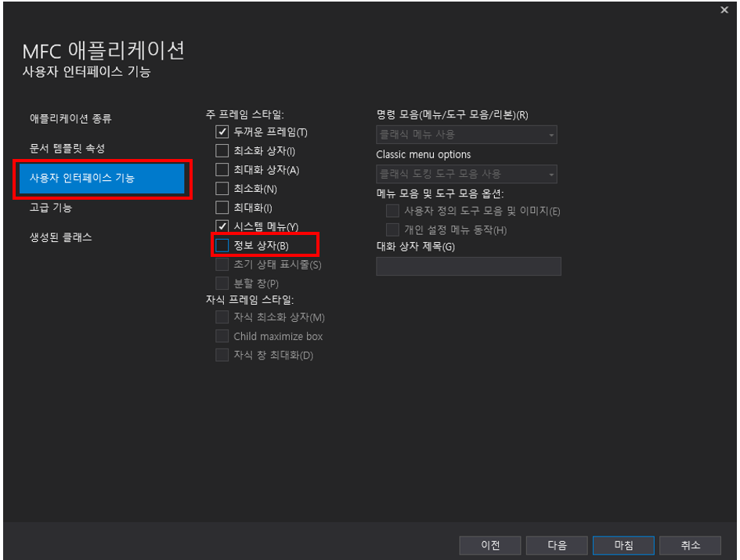Click the 마침 button to finish
Image resolution: width=740 pixels, height=560 pixels.
point(623,545)
